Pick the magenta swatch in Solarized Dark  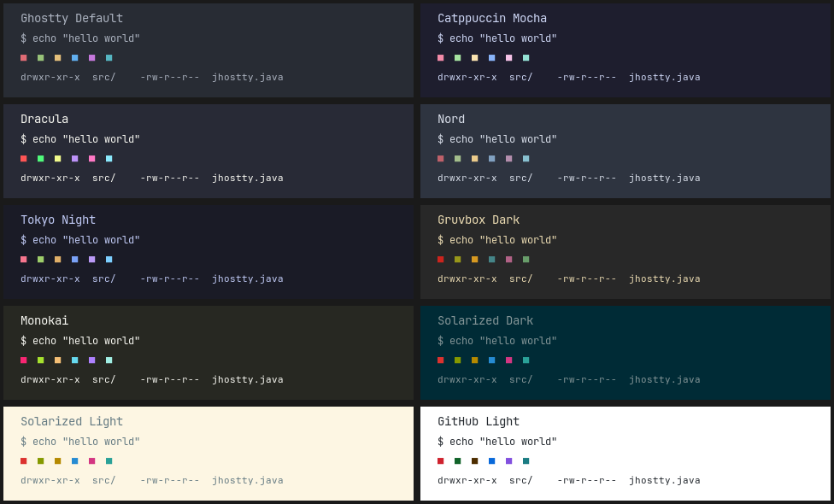point(509,360)
